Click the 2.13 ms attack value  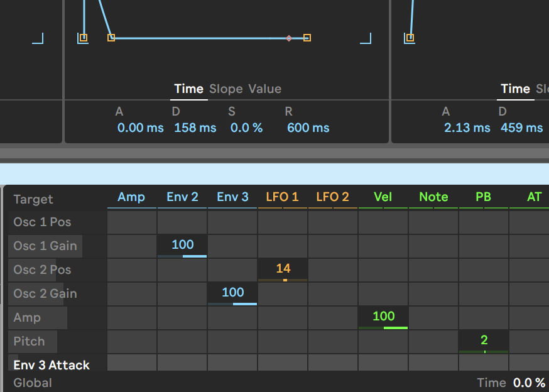(467, 128)
